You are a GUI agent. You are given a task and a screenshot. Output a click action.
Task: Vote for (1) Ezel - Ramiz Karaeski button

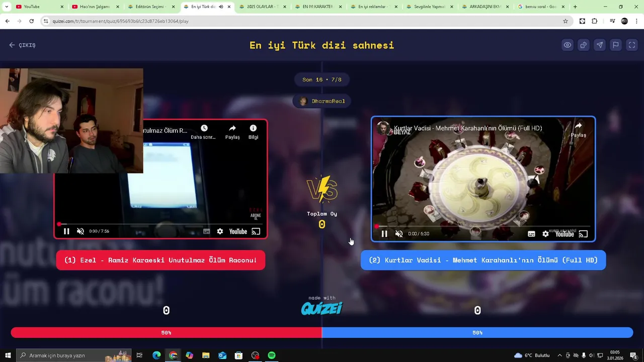(x=160, y=260)
